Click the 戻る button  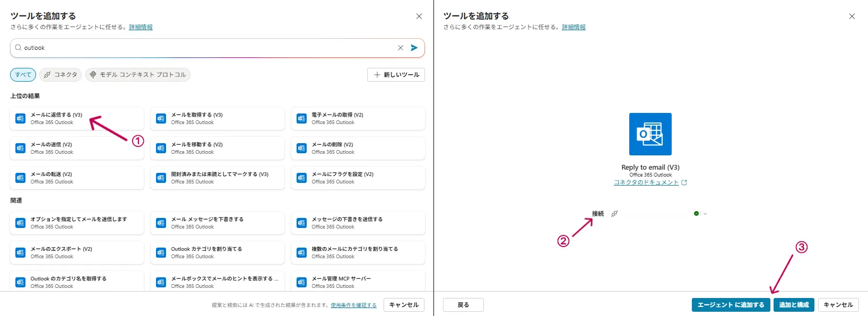pos(463,305)
